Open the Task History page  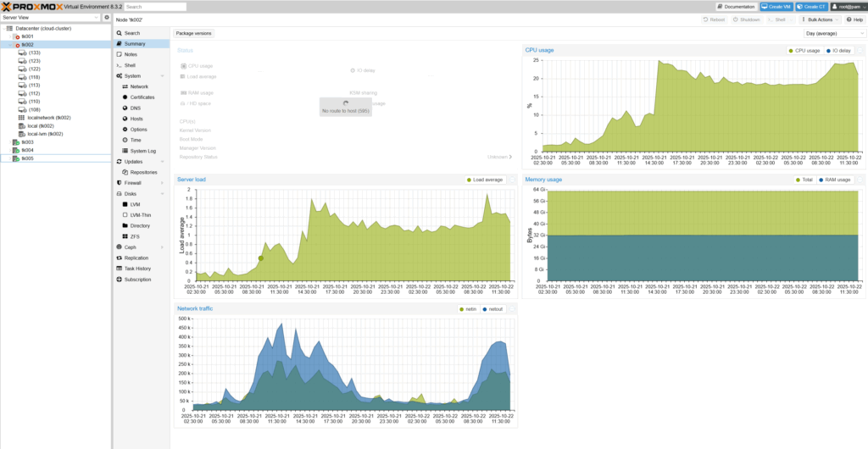point(137,269)
